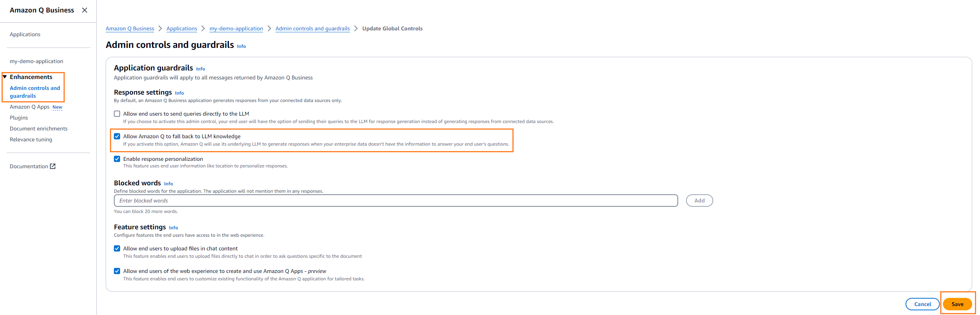Enable sending queries directly to the LLM
The image size is (980, 315).
point(117,114)
